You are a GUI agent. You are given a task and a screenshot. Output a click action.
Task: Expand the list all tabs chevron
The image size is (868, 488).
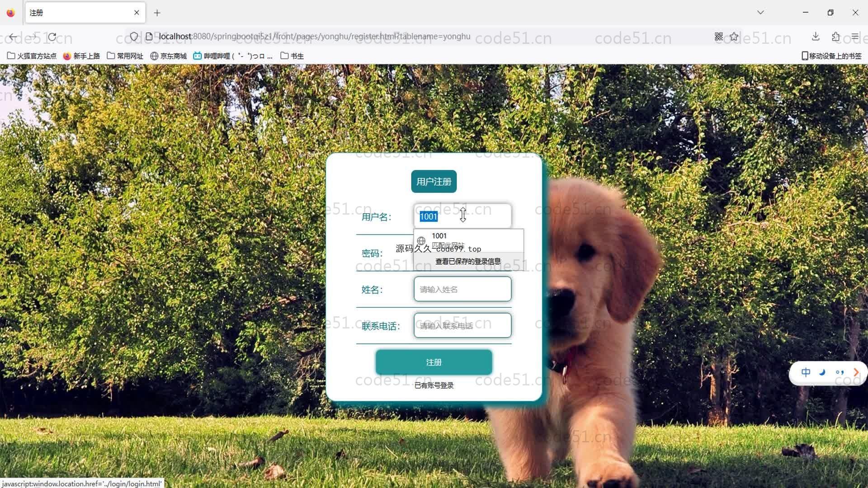760,13
